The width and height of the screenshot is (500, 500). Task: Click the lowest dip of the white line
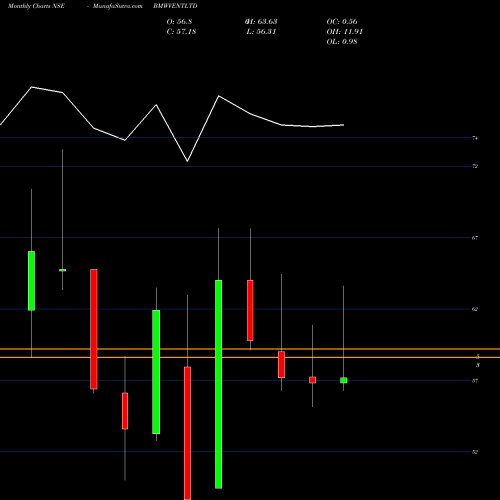click(187, 161)
